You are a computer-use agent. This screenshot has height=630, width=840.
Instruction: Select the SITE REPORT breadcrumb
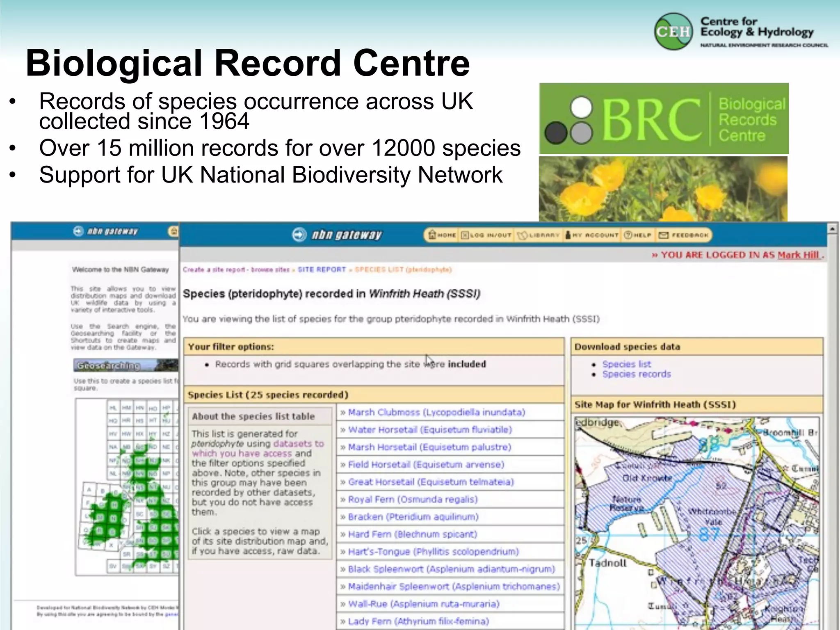(x=322, y=269)
